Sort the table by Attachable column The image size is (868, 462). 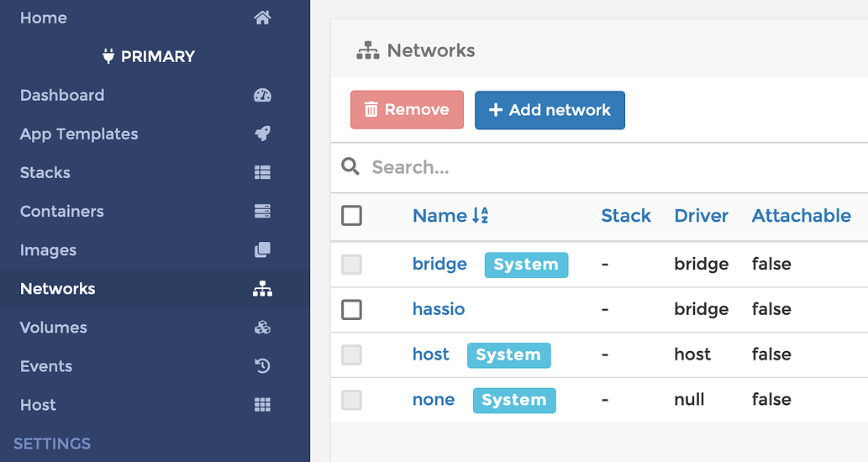(x=801, y=215)
